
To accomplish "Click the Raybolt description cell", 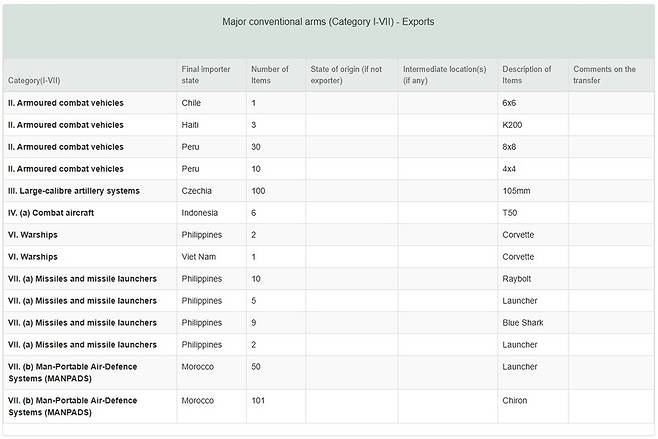I will 517,279.
